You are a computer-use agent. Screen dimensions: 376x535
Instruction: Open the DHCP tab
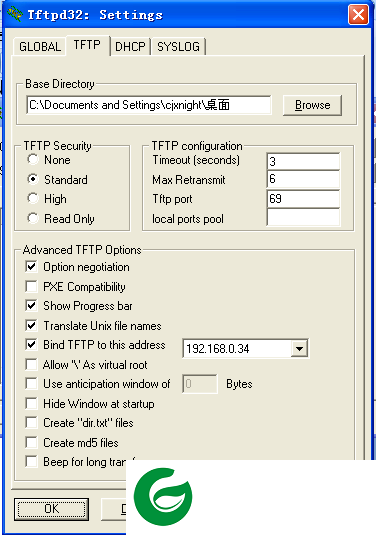130,46
